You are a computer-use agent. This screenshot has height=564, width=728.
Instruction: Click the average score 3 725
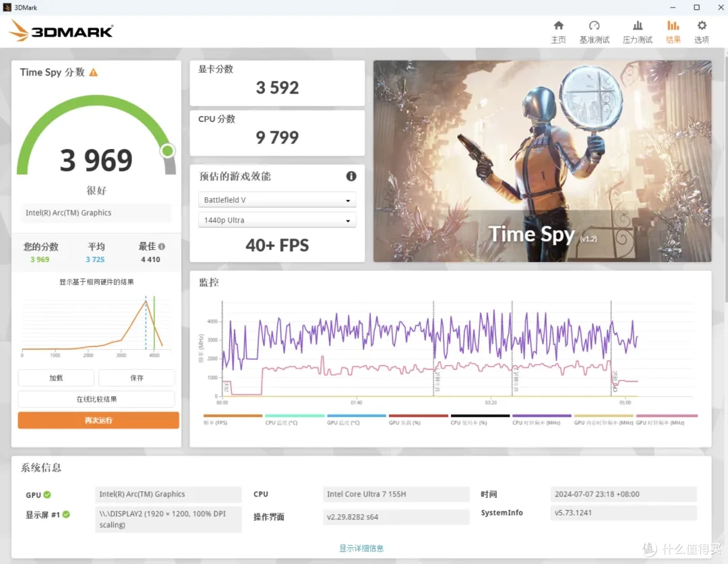pyautogui.click(x=95, y=259)
